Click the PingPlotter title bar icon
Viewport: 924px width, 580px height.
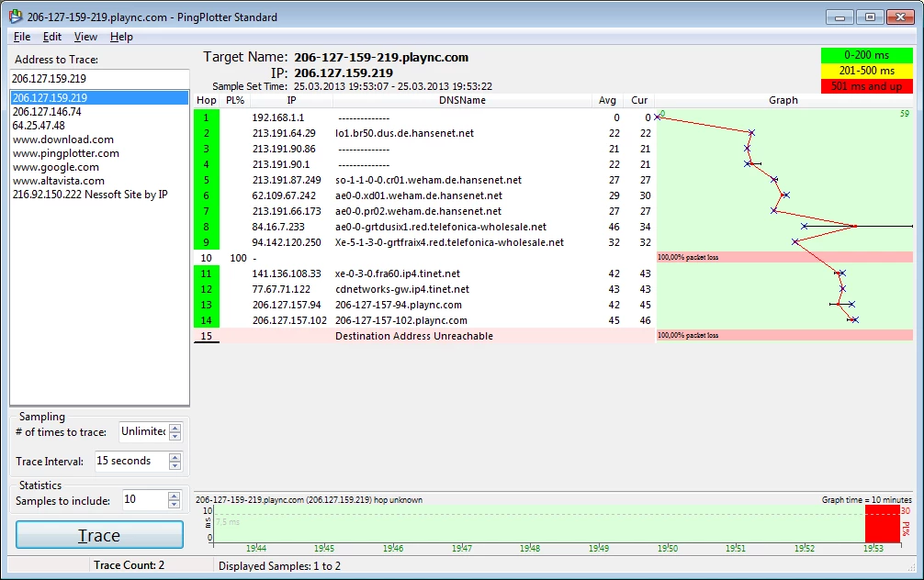tap(16, 17)
